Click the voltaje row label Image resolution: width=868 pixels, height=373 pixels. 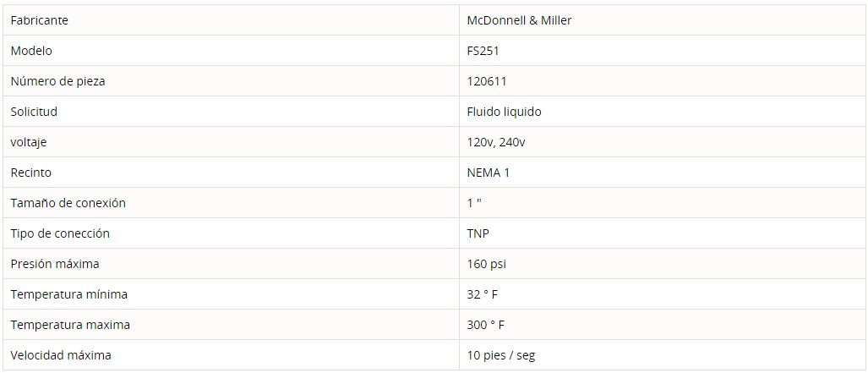tap(28, 142)
